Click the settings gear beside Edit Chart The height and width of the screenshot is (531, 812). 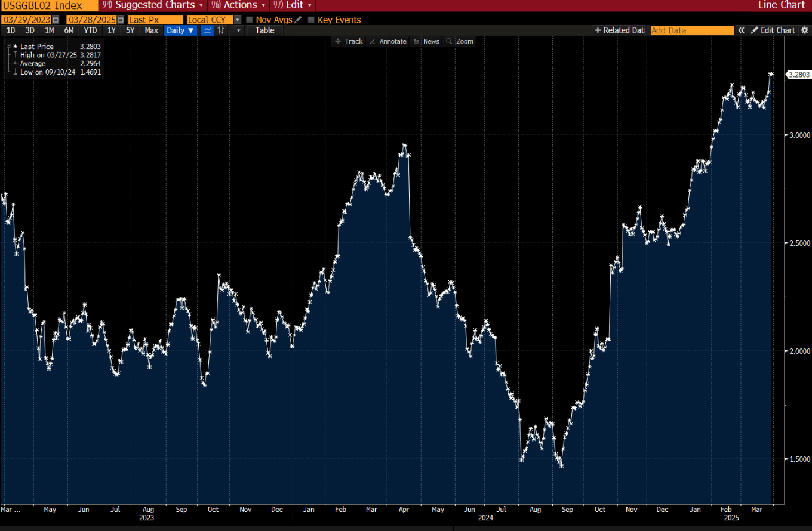[x=804, y=30]
